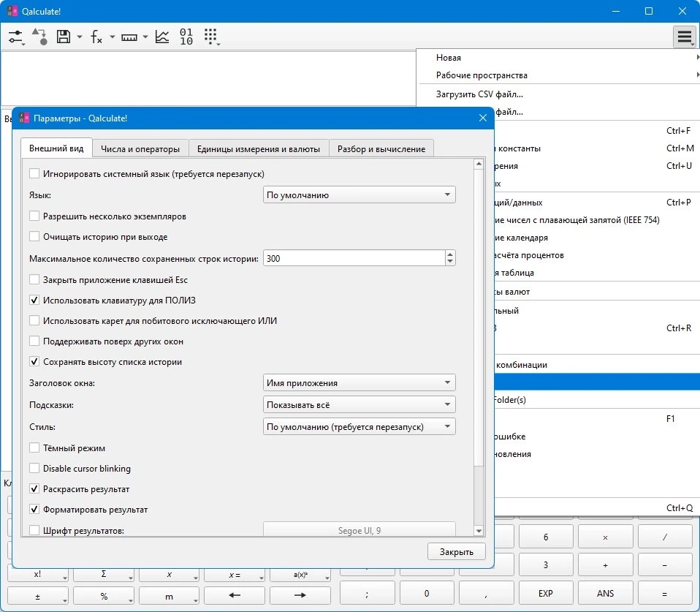
Task: Click the expression input field
Action: (208, 78)
